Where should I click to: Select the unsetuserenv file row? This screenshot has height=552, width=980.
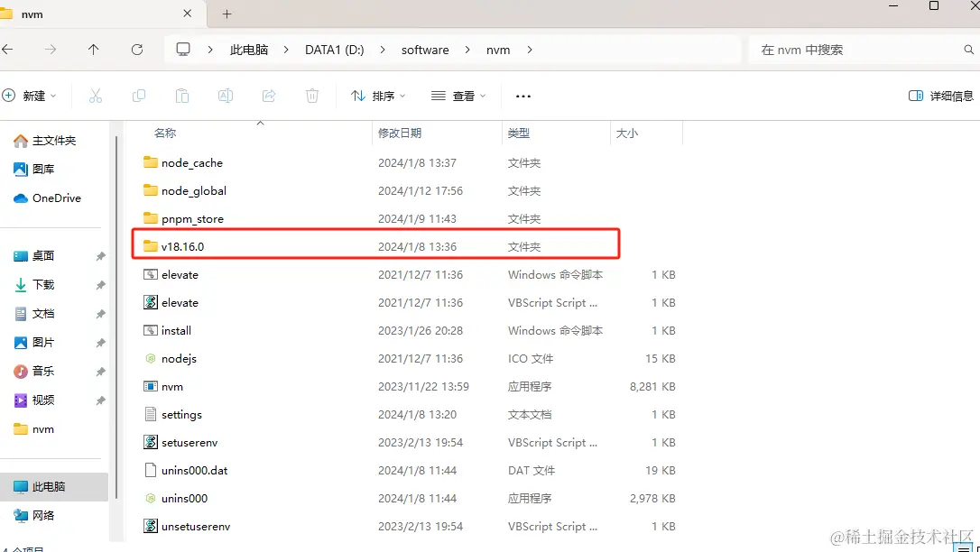click(x=410, y=527)
